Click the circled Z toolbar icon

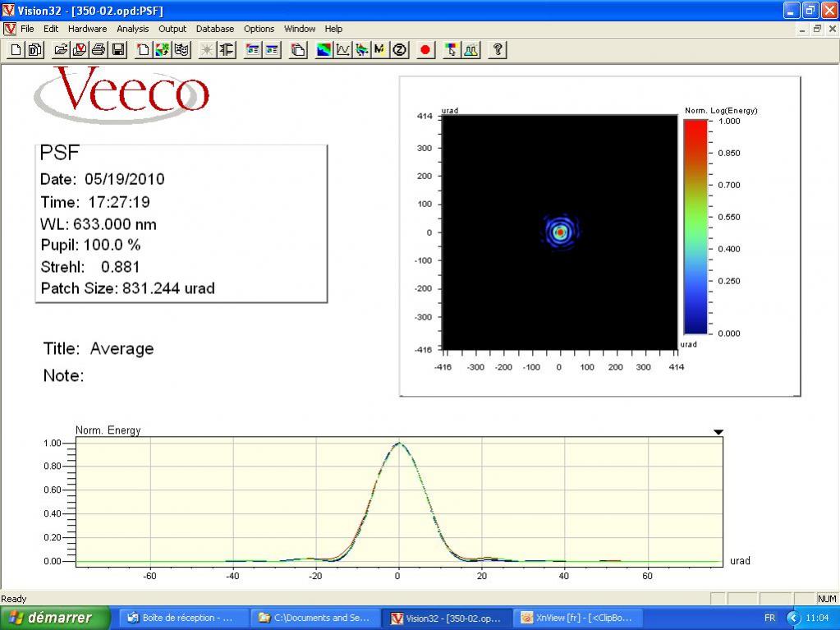click(400, 50)
